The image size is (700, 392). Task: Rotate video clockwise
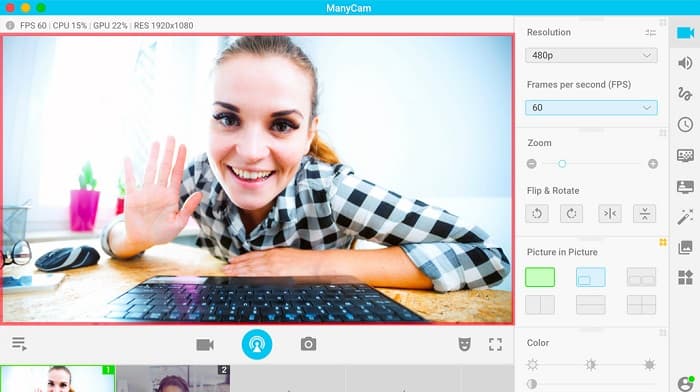pos(571,213)
